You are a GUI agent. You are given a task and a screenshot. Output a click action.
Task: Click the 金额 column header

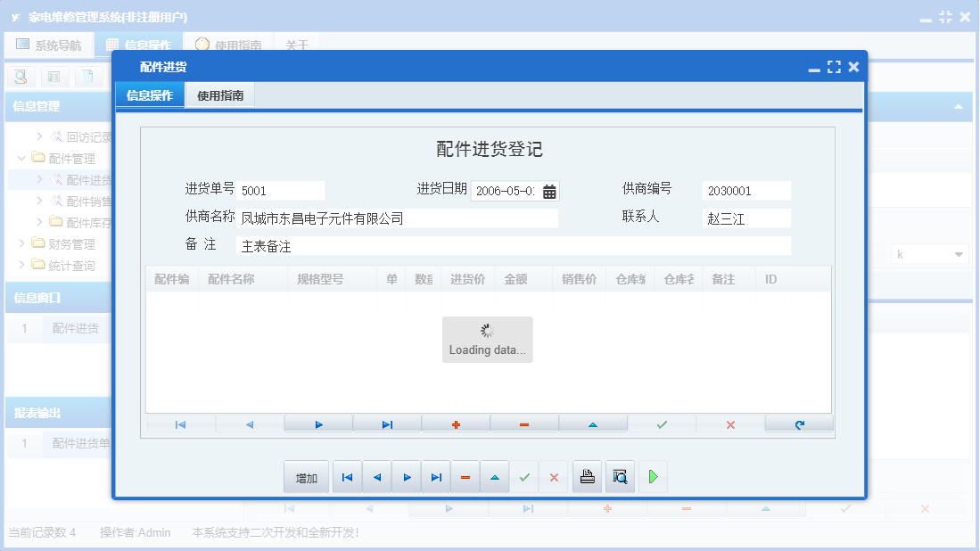pos(523,279)
